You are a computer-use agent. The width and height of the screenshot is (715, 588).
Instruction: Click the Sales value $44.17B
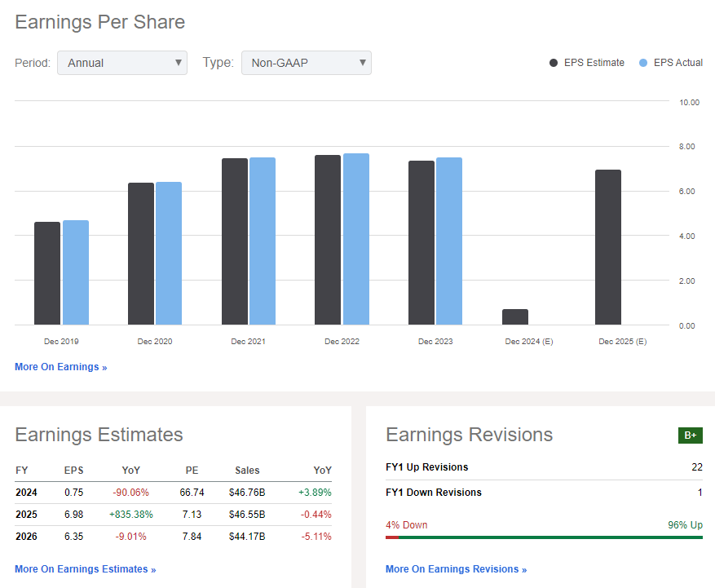[247, 537]
